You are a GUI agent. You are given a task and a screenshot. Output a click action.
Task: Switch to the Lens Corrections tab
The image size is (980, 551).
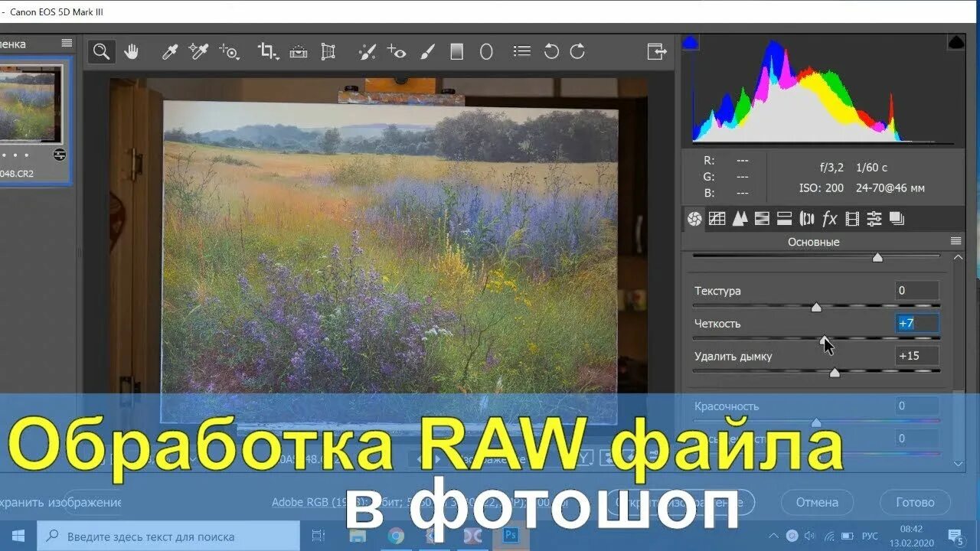[x=806, y=219]
